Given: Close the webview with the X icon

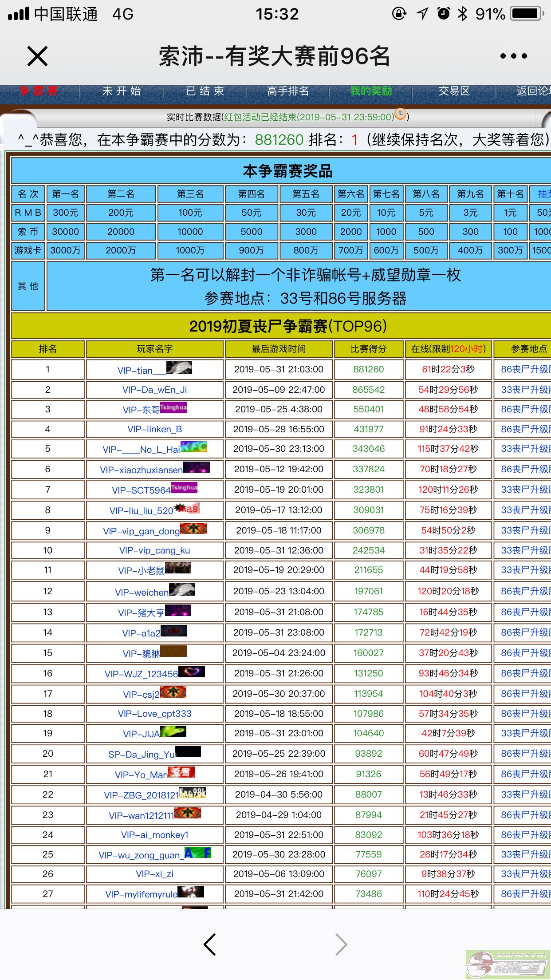Looking at the screenshot, I should coord(37,56).
